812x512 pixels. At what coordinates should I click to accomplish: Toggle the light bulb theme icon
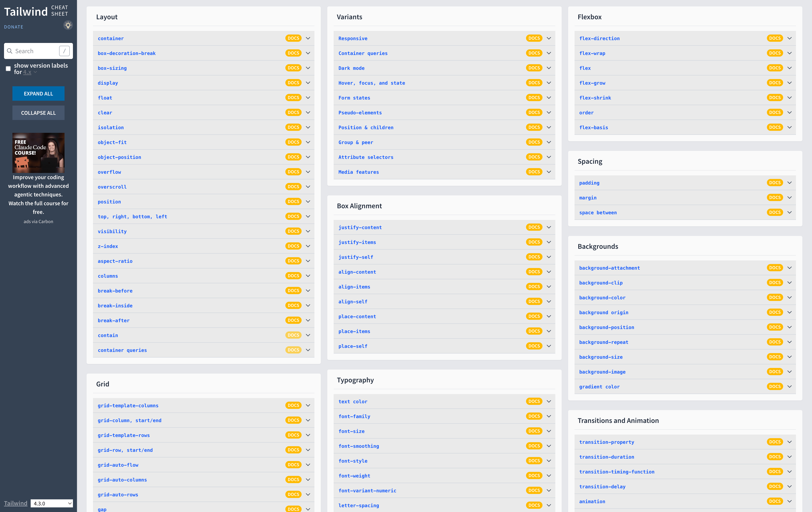[x=68, y=25]
